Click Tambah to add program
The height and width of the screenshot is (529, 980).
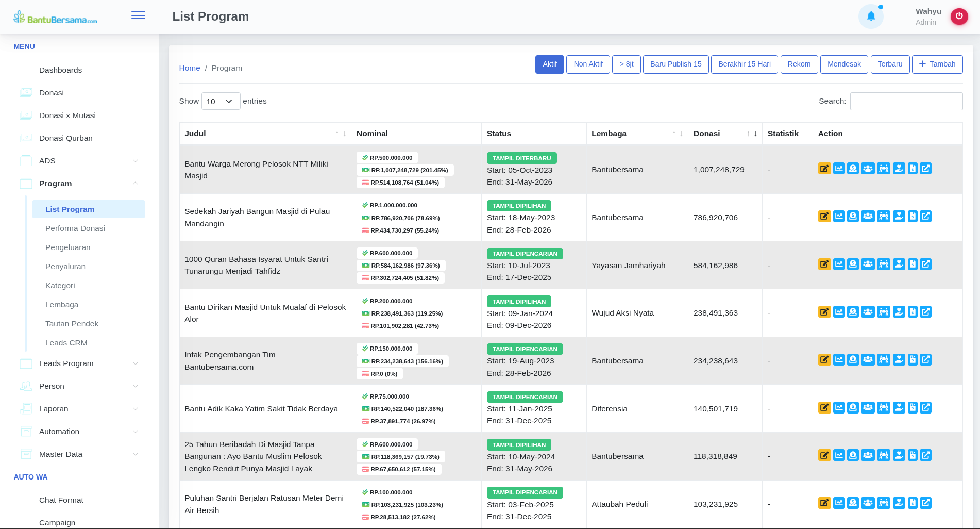click(937, 64)
